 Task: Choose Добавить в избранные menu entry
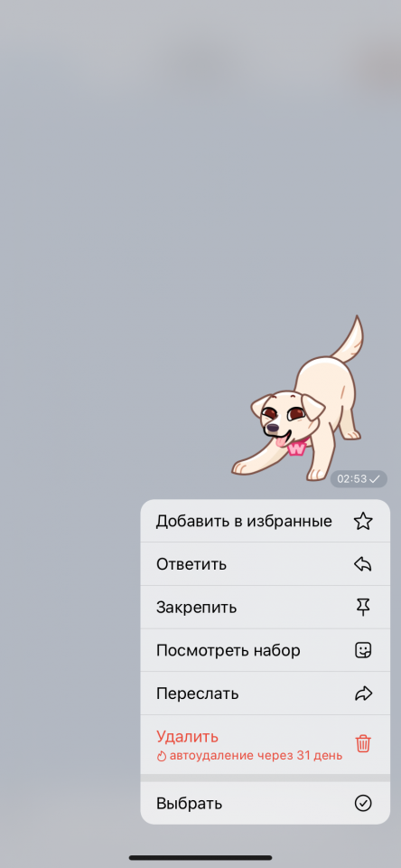266,521
